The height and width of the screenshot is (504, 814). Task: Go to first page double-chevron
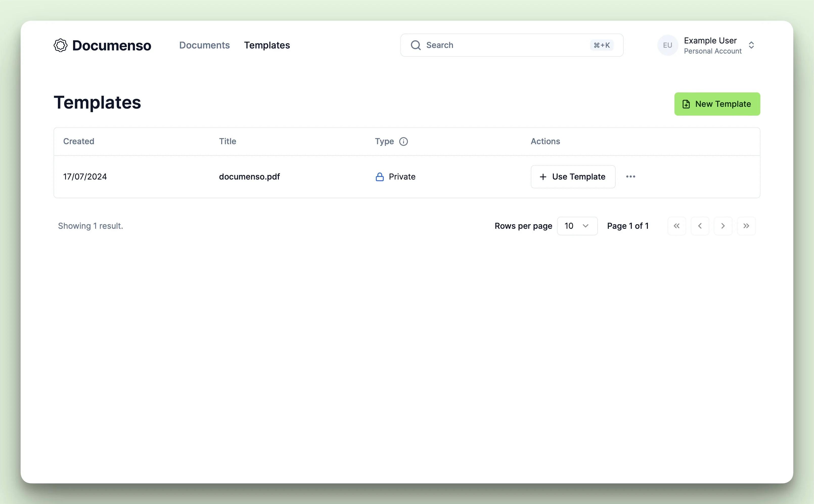click(676, 226)
